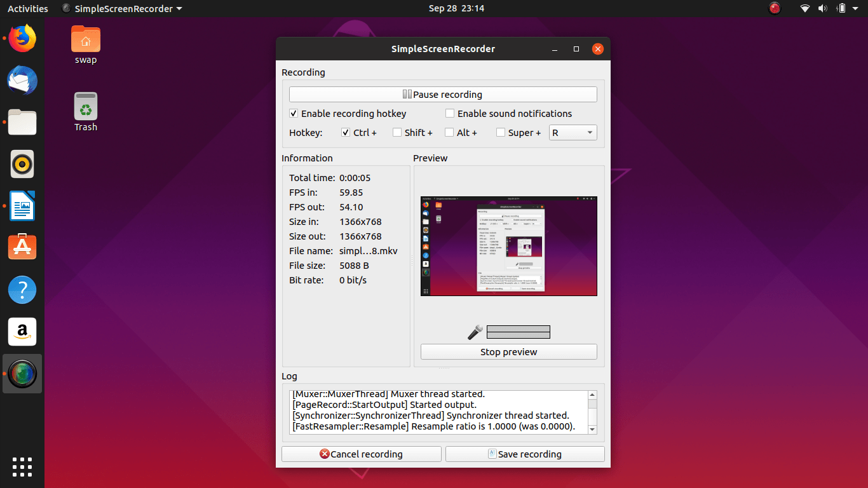Open Ubuntu Software store icon
Image resolution: width=868 pixels, height=488 pixels.
click(22, 247)
